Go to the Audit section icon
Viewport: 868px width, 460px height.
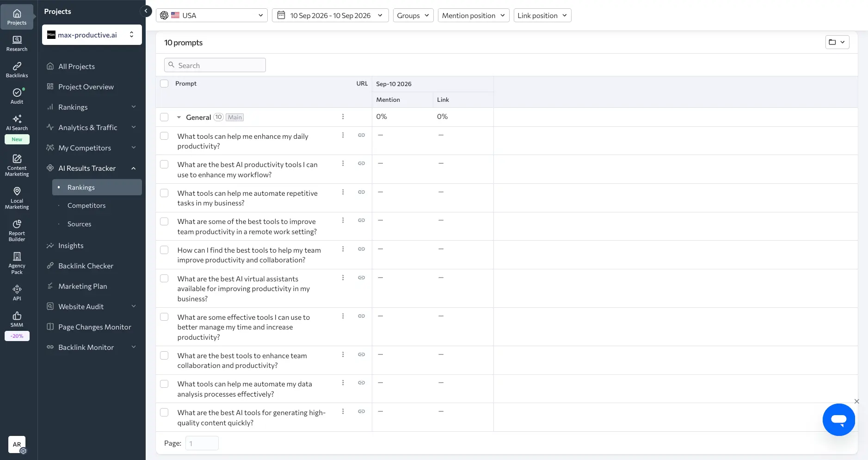click(x=17, y=96)
